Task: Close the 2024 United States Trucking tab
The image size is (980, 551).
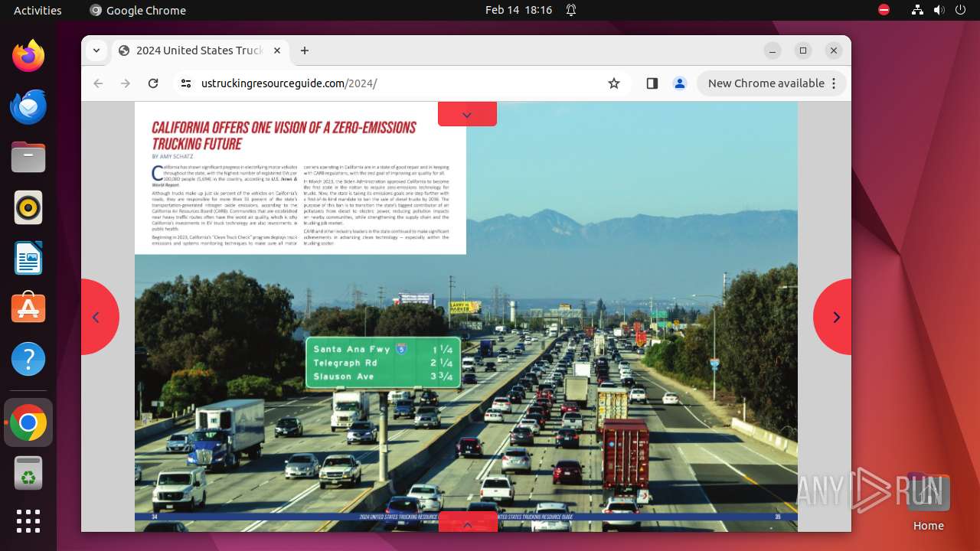Action: [x=277, y=51]
